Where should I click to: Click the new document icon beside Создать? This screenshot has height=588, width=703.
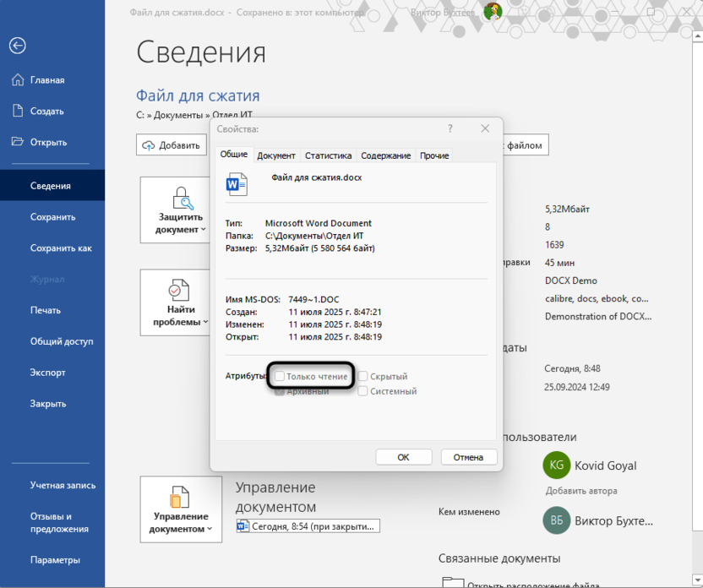(x=18, y=111)
